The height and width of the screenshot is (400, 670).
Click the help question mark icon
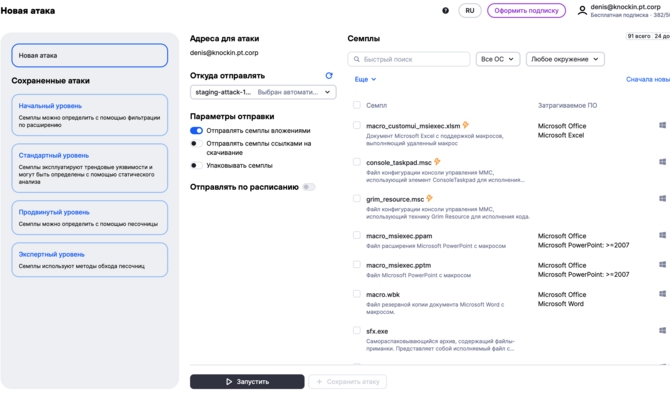446,11
